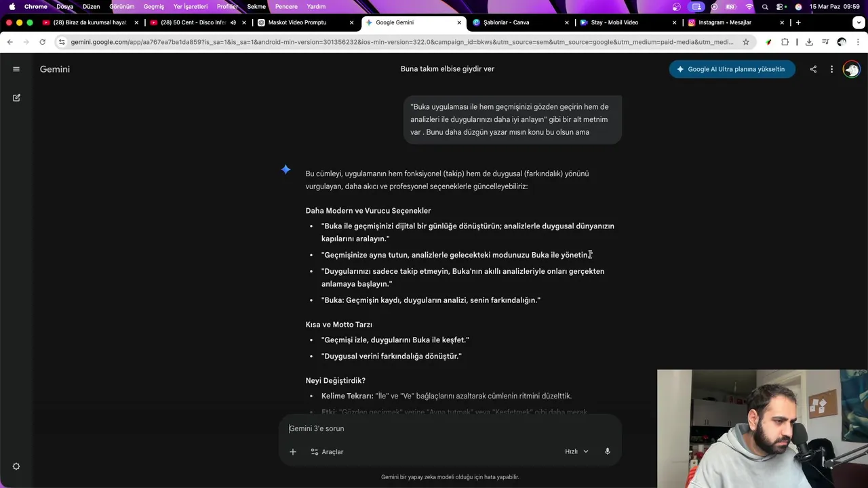868x488 pixels.
Task: Open the media control icon in Chrome toolbar
Action: pyautogui.click(x=825, y=42)
